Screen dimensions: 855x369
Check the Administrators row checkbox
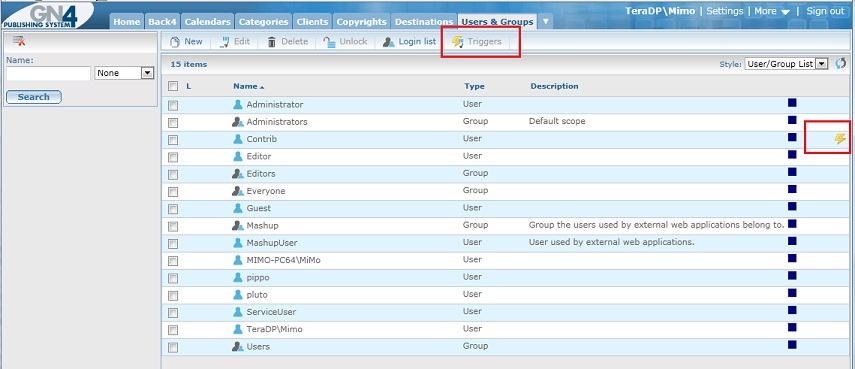click(173, 122)
